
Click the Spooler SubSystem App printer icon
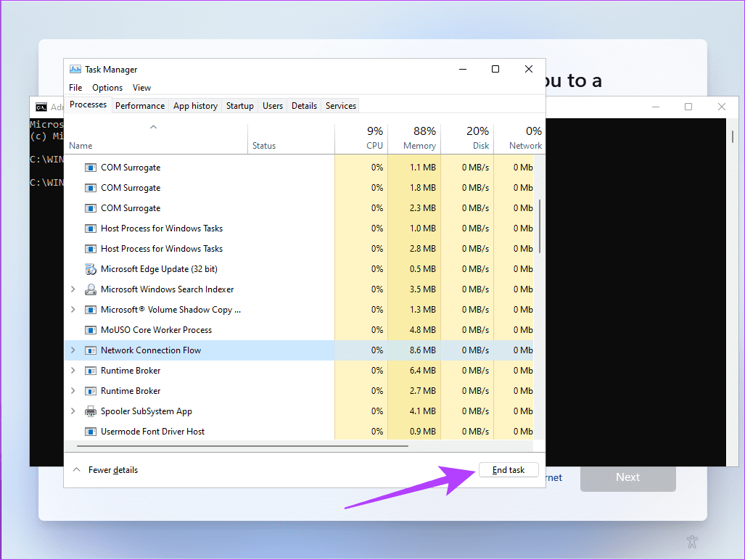click(91, 411)
